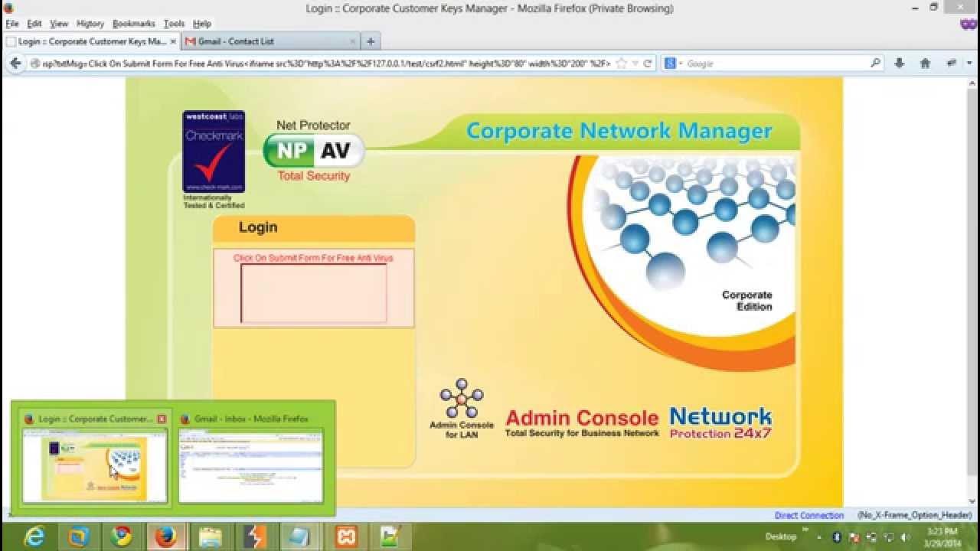Launch Google Chrome from the taskbar

121,536
